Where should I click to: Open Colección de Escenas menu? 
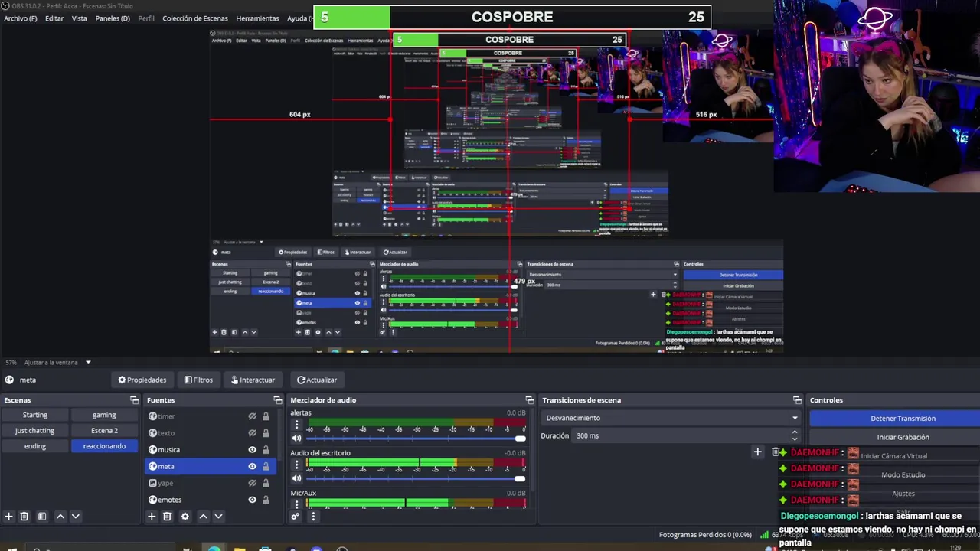pos(195,18)
